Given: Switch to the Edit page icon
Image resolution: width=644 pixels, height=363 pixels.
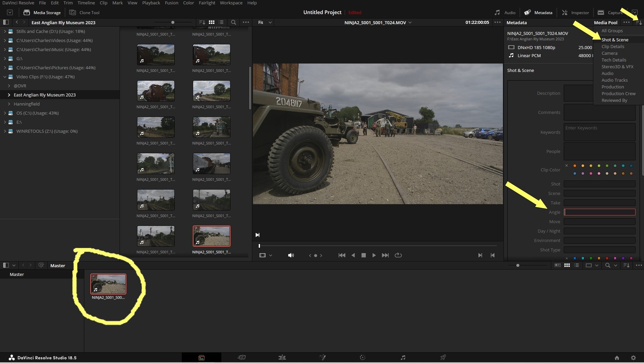Looking at the screenshot, I should 282,358.
